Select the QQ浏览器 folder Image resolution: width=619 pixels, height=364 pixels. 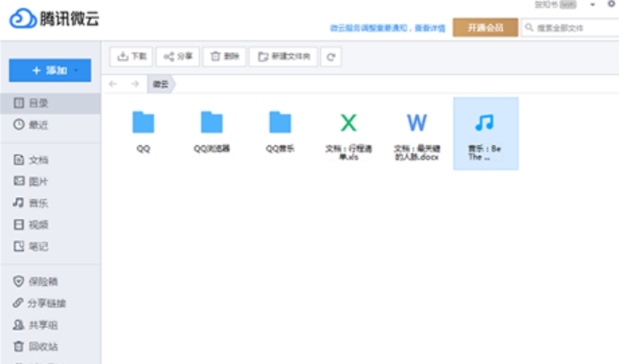coord(212,134)
